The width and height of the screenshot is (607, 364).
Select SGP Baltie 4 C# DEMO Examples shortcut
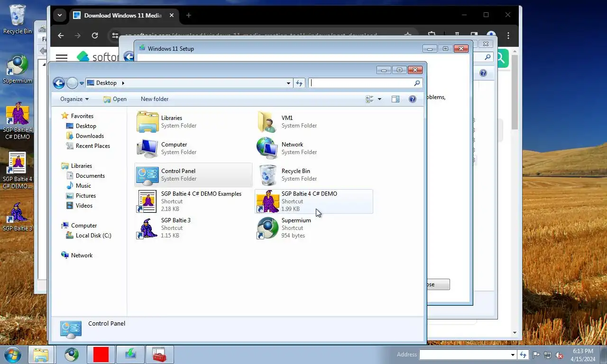(193, 201)
